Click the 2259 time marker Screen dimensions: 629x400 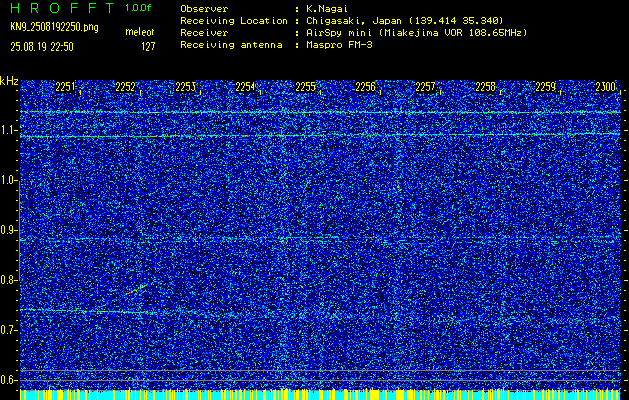tap(546, 87)
